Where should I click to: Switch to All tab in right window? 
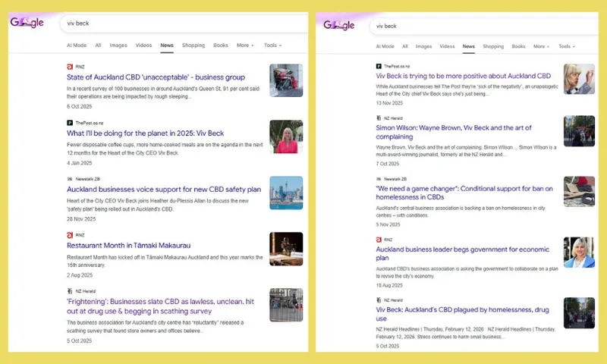click(405, 46)
